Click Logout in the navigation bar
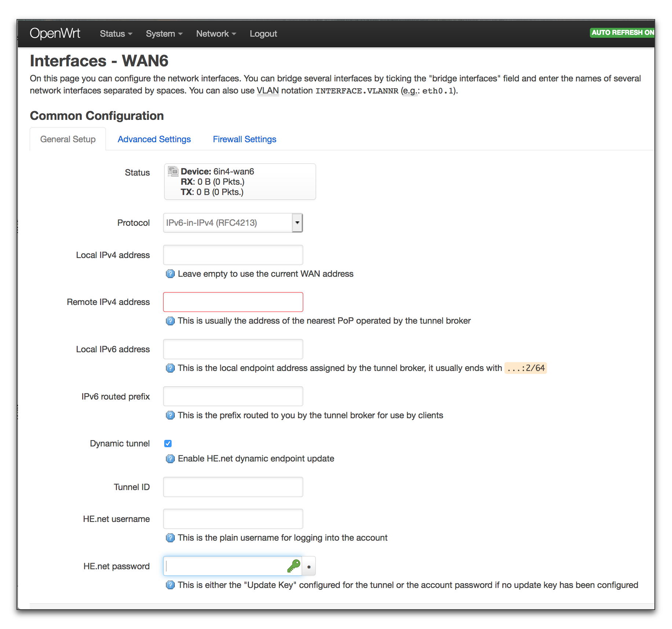The width and height of the screenshot is (672, 629). point(263,33)
